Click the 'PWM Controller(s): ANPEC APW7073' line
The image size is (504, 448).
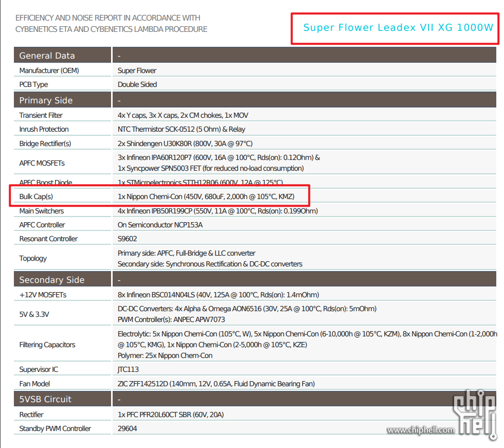point(171,320)
